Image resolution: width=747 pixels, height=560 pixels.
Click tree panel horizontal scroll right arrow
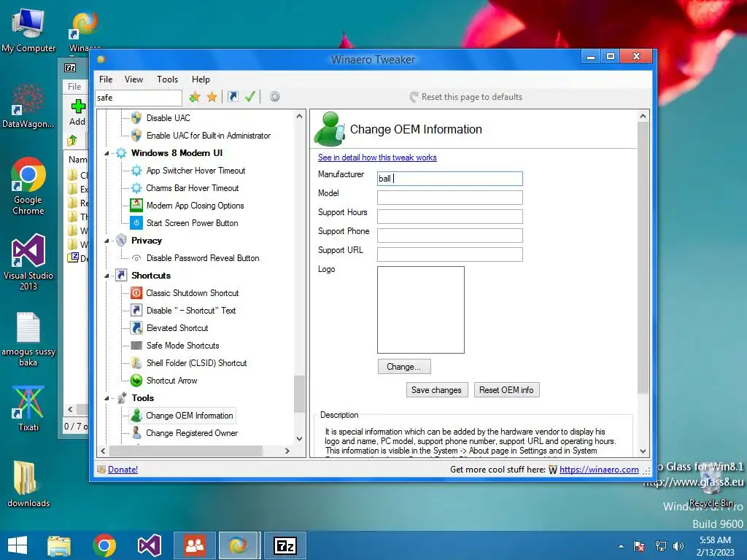287,451
